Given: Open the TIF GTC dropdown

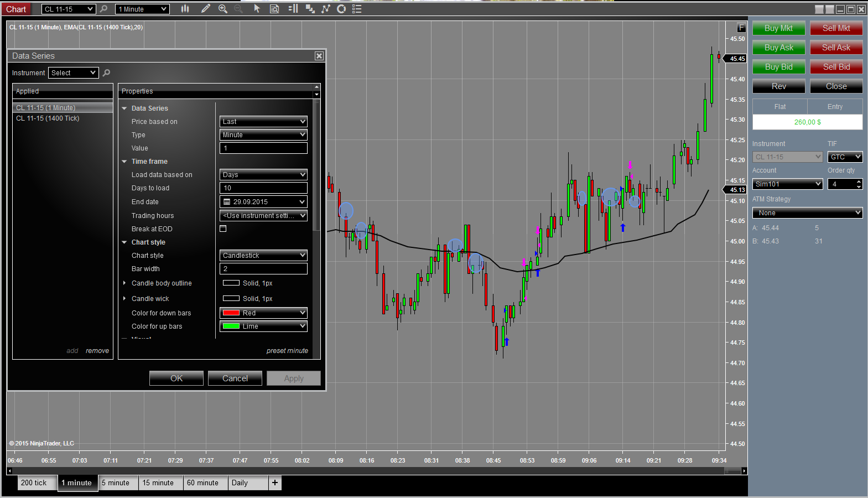Looking at the screenshot, I should pos(845,157).
